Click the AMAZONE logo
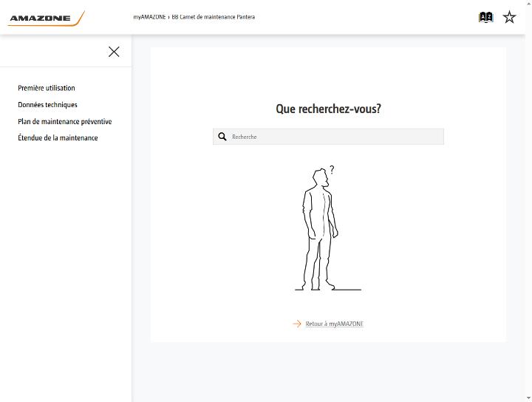Viewport: 532px width, 402px height. tap(46, 18)
